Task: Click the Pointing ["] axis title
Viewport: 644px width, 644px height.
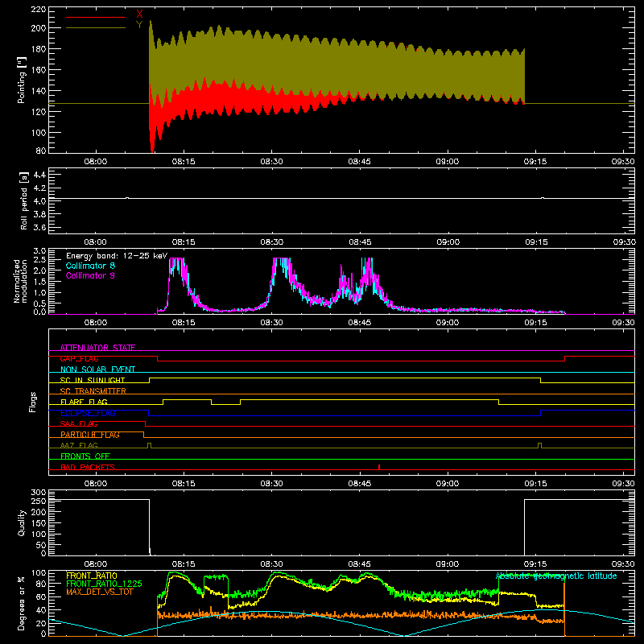Action: 22,80
